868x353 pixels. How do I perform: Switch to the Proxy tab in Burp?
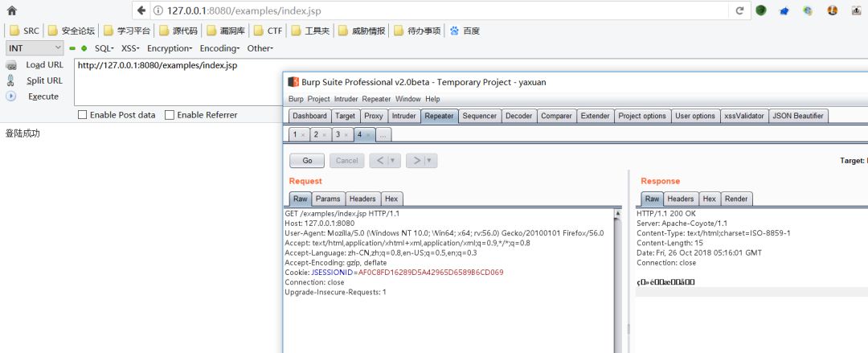[374, 116]
